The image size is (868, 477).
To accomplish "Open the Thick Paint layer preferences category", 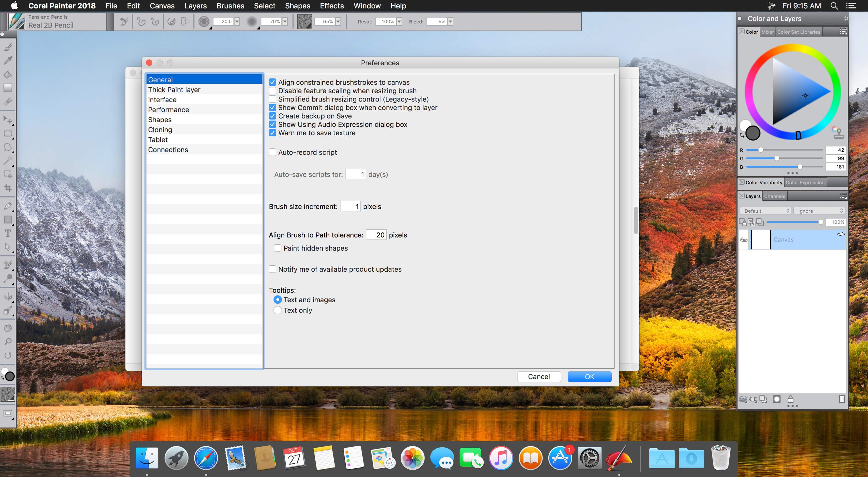I will [x=204, y=90].
